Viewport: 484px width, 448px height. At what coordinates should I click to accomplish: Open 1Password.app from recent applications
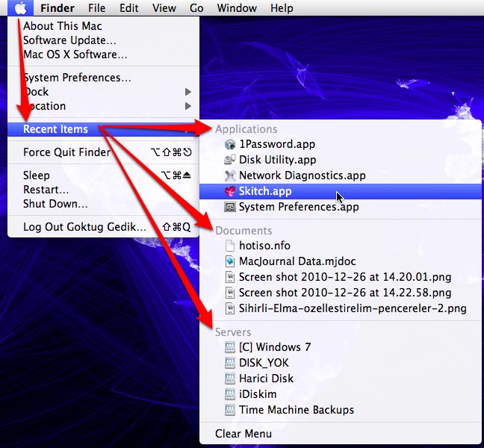[276, 144]
